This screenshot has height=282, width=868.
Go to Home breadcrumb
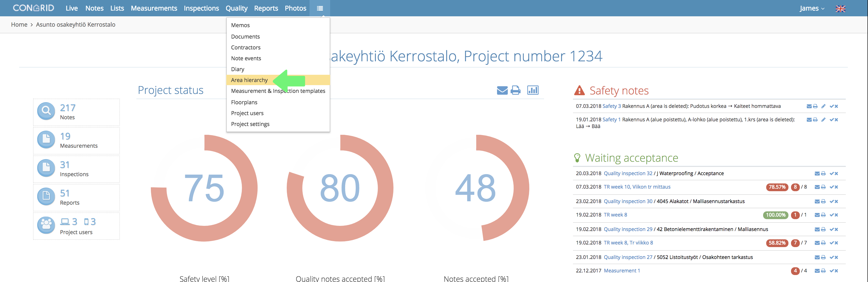tap(19, 25)
